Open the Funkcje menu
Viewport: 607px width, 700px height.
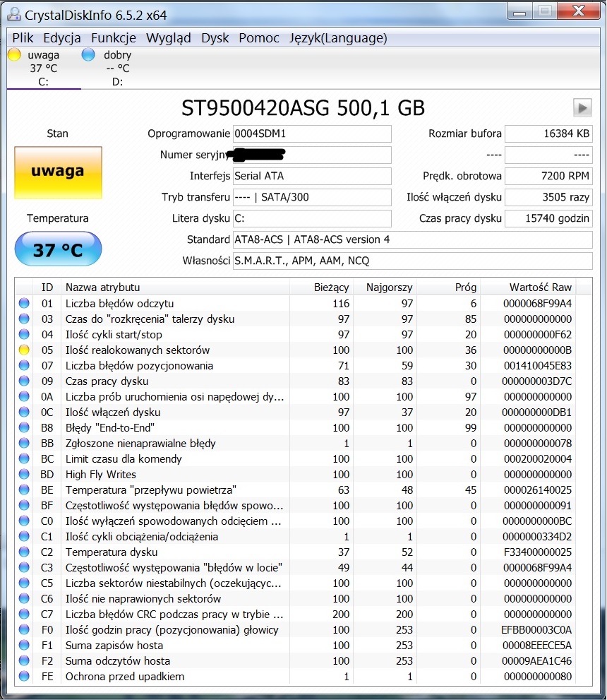click(113, 38)
